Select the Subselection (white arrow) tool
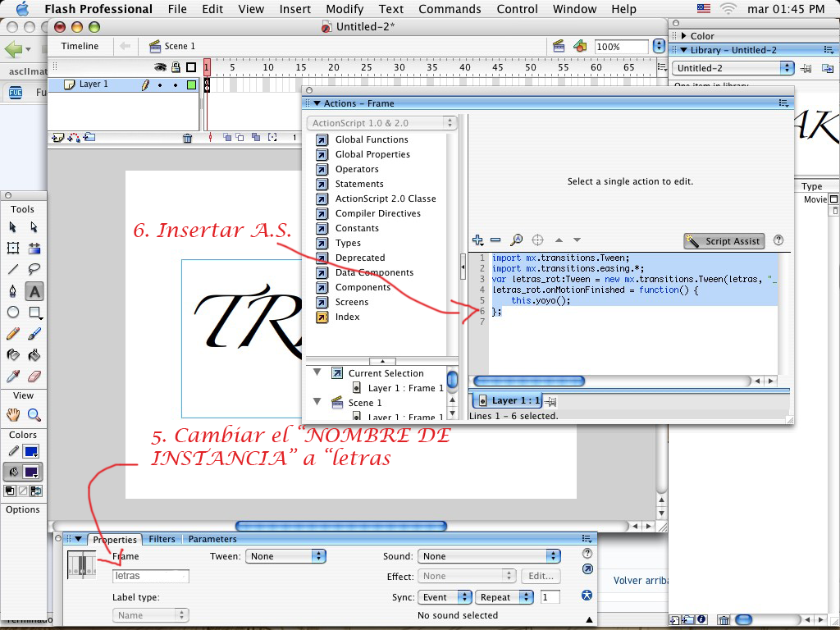The image size is (840, 630). 34,227
